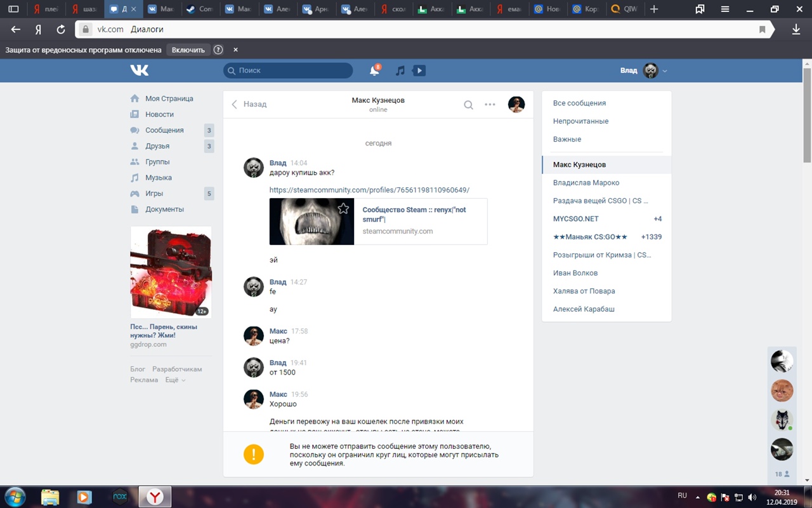Click the VK logo
This screenshot has width=812, height=508.
(x=140, y=70)
